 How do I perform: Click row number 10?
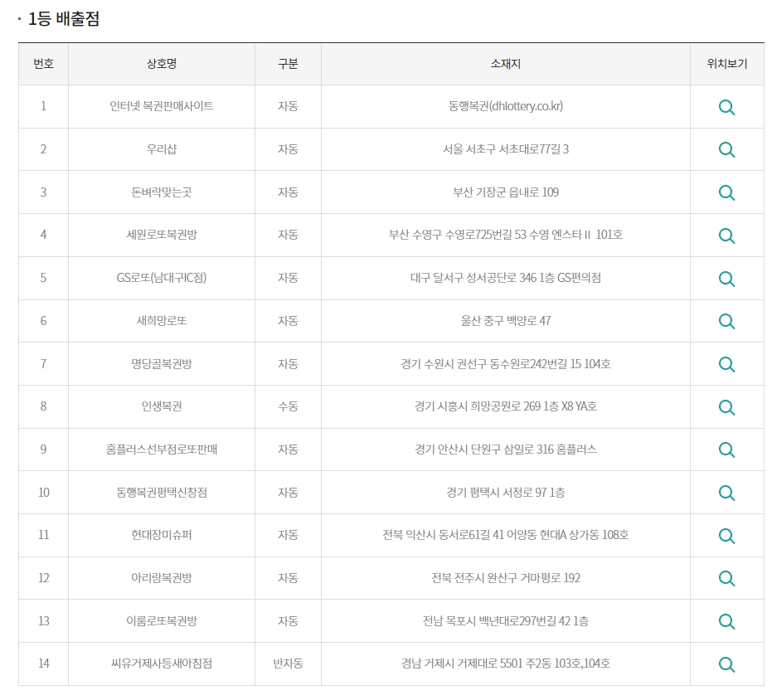point(43,492)
